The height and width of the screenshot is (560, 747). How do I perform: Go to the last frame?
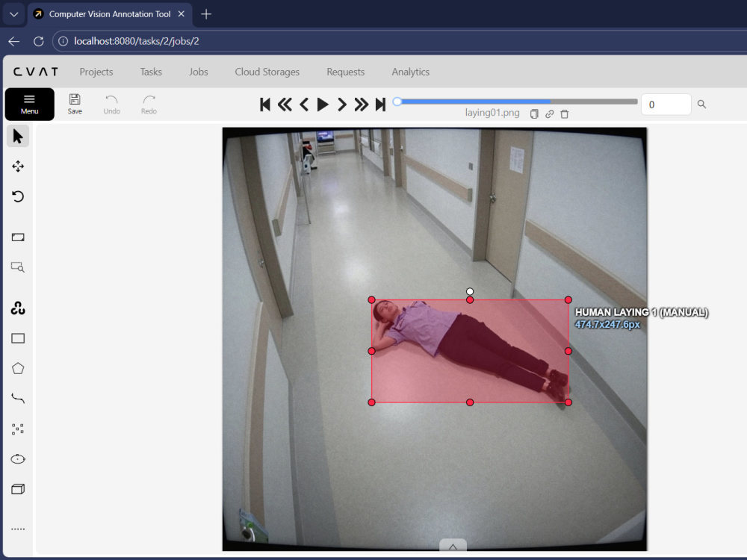pyautogui.click(x=380, y=105)
